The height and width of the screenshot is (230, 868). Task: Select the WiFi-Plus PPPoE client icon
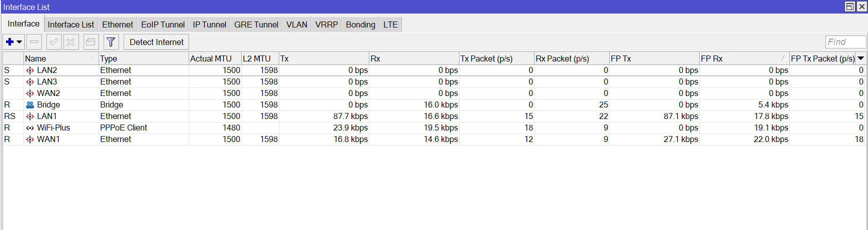coord(30,128)
